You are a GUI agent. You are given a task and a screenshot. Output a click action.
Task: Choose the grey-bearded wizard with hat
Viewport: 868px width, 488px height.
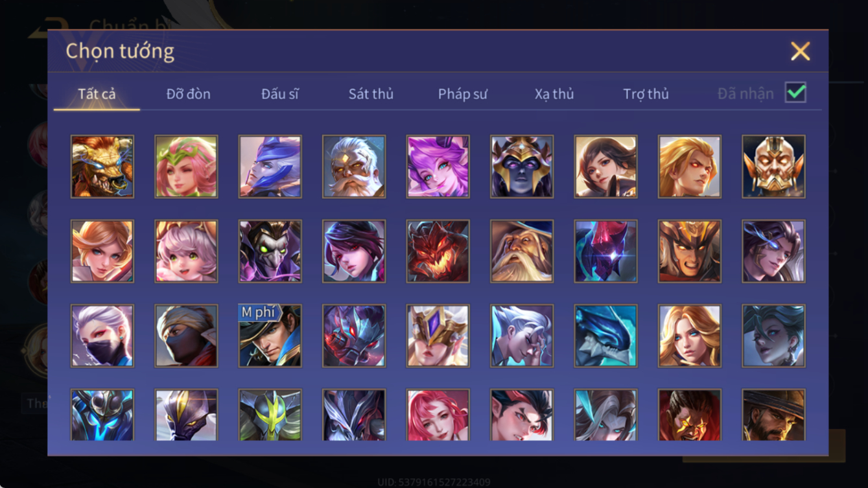pos(522,251)
